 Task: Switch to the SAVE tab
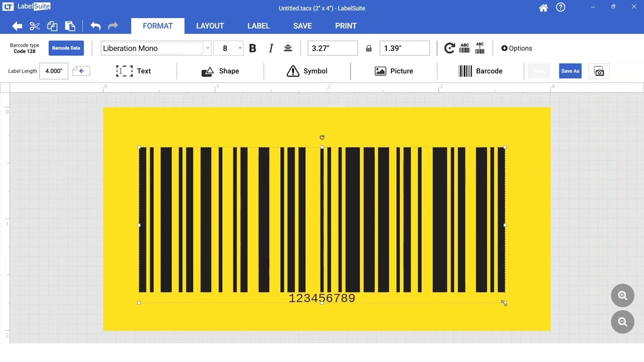302,26
